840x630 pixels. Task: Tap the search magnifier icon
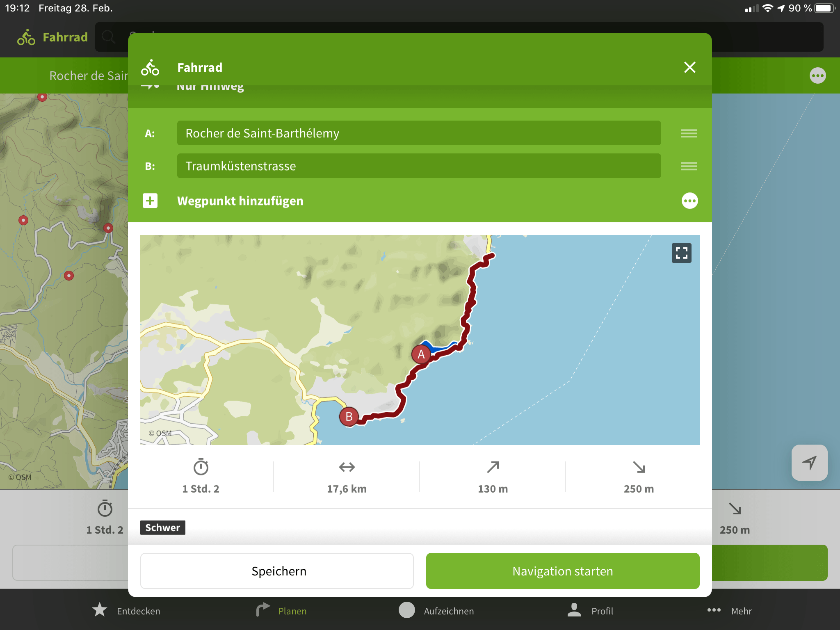108,37
